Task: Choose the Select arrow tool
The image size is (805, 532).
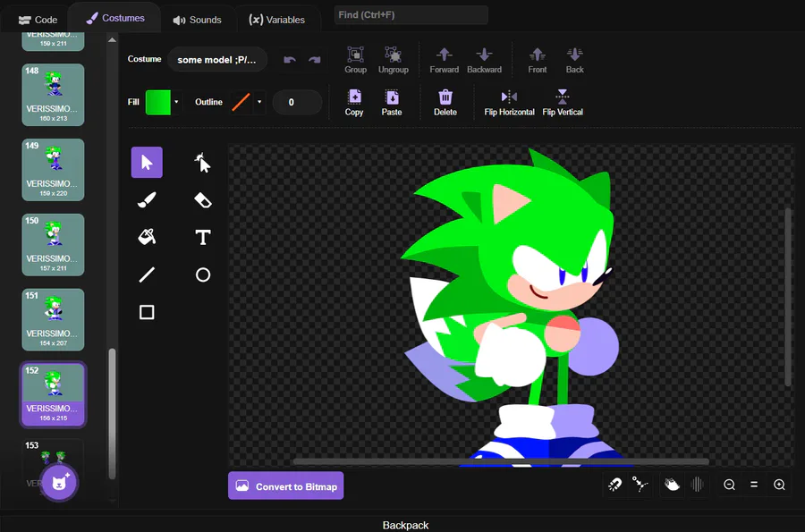Action: [147, 163]
